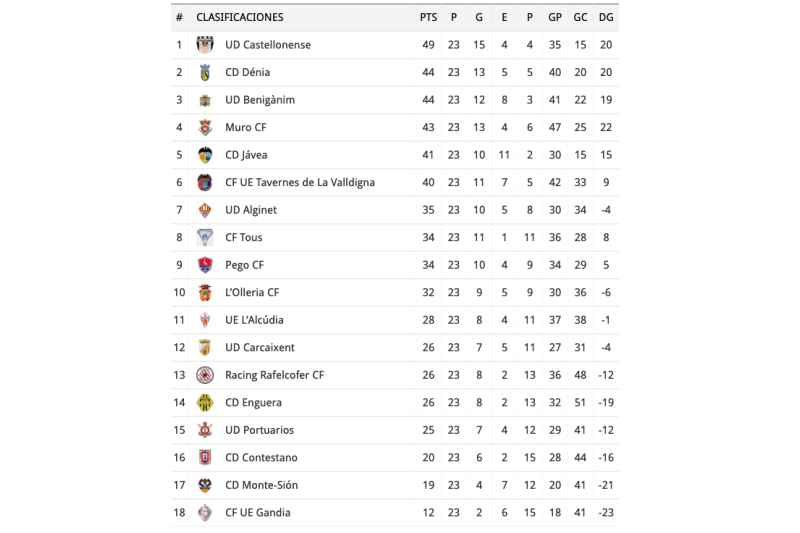Viewport: 800px width, 533px height.
Task: Click the CF UE Gandia badge
Action: pyautogui.click(x=205, y=512)
